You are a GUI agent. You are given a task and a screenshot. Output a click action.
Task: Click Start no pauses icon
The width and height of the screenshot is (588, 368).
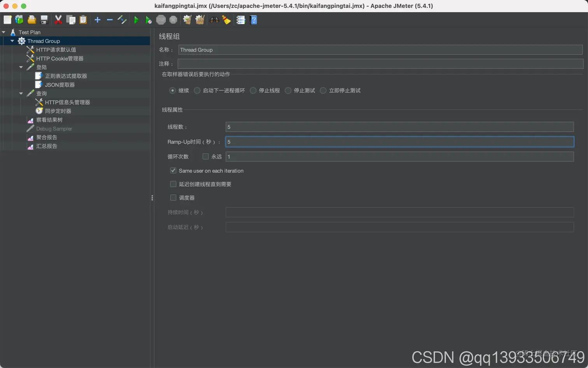(x=149, y=20)
